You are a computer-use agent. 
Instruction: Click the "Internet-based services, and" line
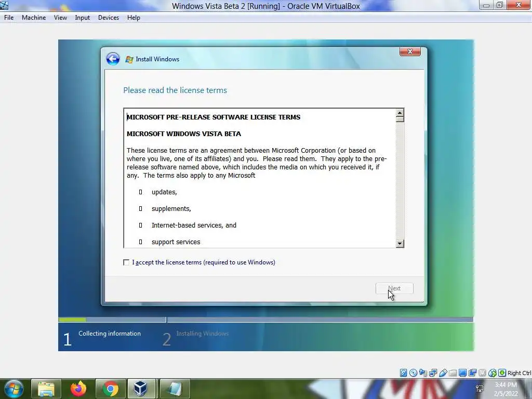point(194,225)
